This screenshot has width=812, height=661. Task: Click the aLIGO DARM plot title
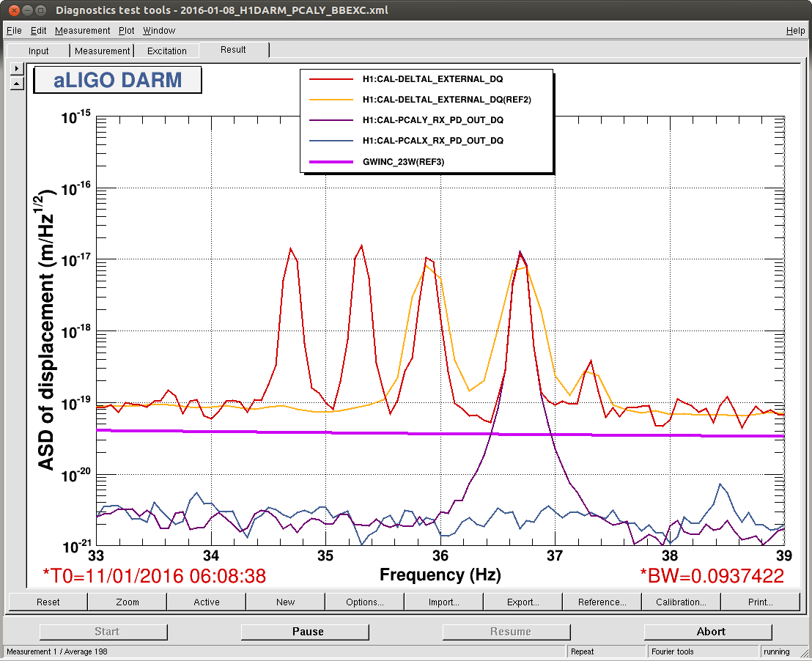click(x=117, y=80)
